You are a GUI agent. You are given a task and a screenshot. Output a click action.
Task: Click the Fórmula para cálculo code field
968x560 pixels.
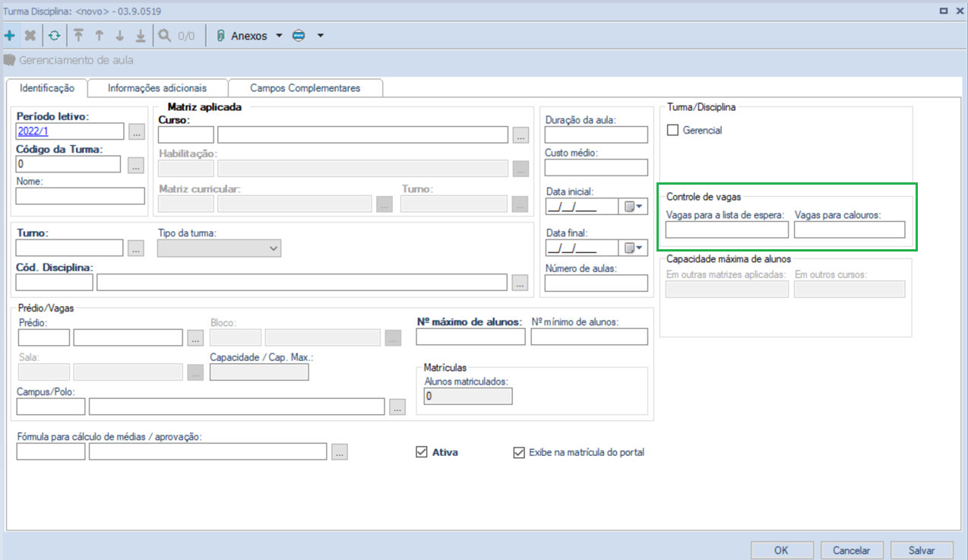point(50,451)
